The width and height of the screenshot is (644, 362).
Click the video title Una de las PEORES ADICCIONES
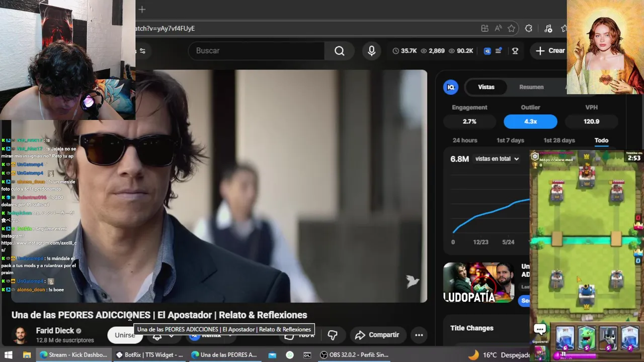pyautogui.click(x=159, y=315)
